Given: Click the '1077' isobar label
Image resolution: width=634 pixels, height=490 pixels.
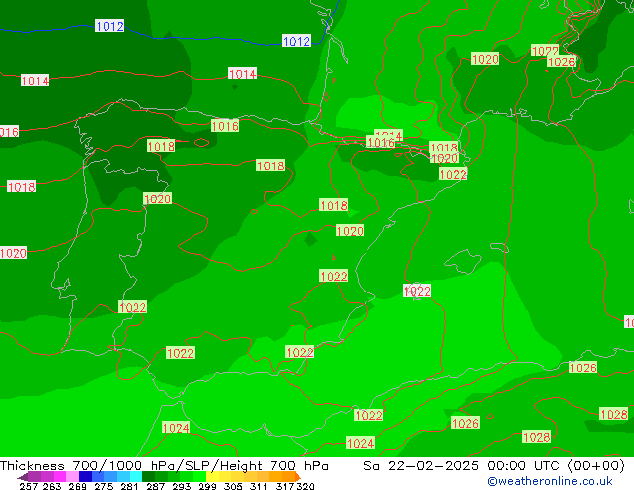Looking at the screenshot, I should pyautogui.click(x=544, y=51).
